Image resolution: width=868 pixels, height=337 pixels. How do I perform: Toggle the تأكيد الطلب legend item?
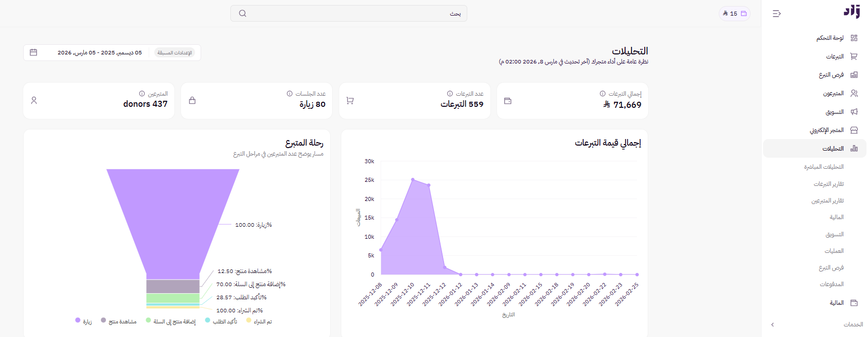tap(221, 321)
